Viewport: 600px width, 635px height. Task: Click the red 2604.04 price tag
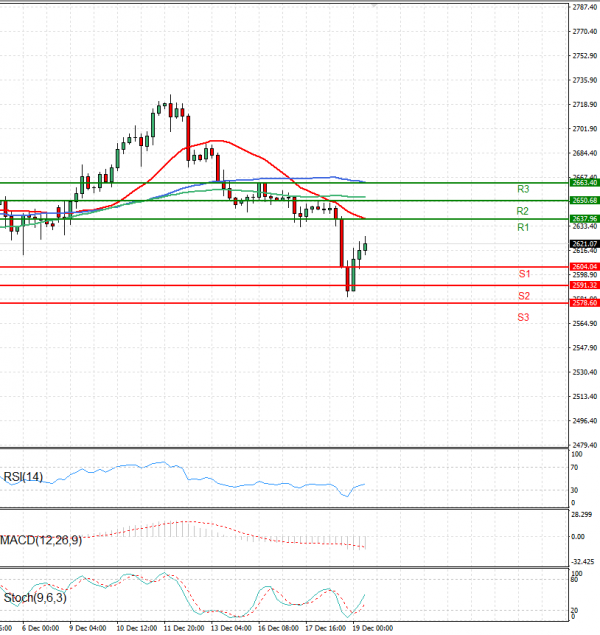coord(584,267)
